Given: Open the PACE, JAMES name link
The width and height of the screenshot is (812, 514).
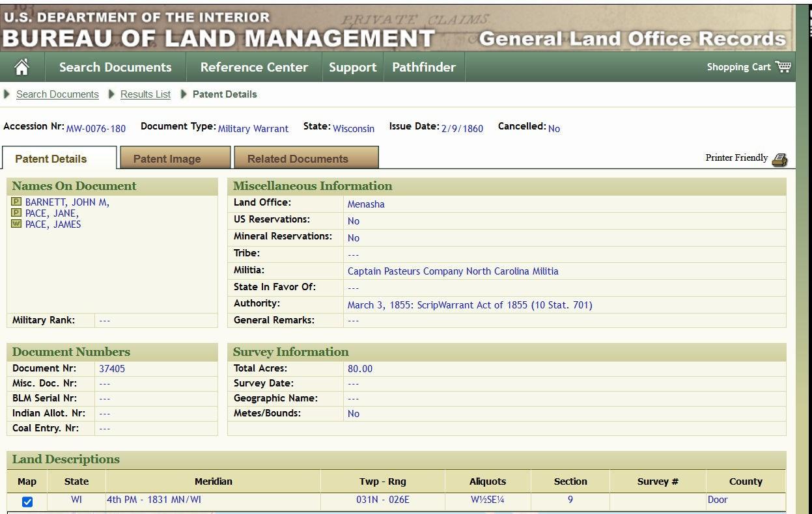Looking at the screenshot, I should click(53, 224).
